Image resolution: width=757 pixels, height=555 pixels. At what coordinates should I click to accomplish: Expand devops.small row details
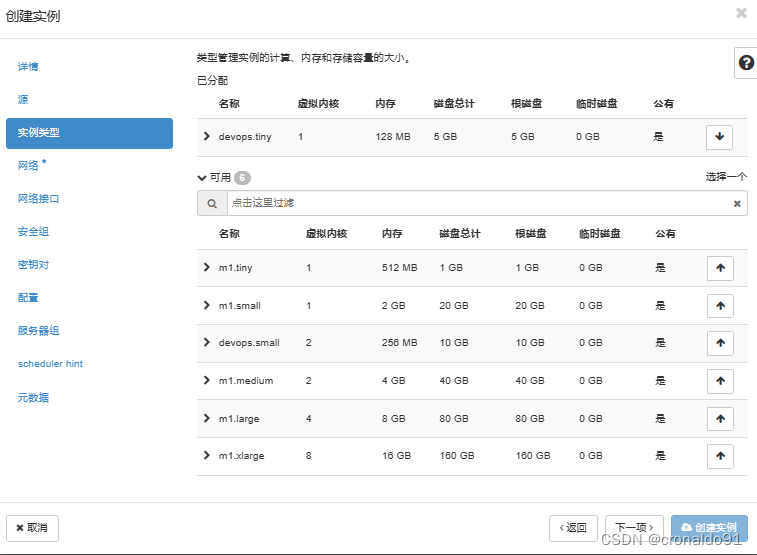(x=207, y=343)
